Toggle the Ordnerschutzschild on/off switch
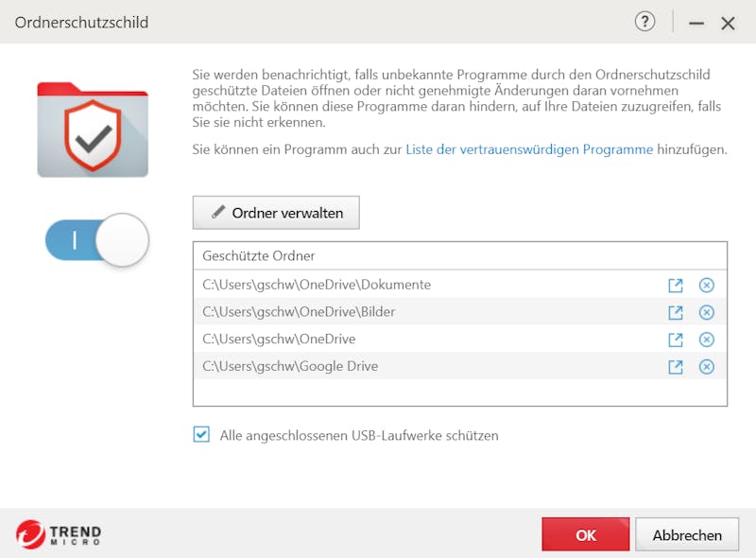Image resolution: width=756 pixels, height=558 pixels. point(97,239)
